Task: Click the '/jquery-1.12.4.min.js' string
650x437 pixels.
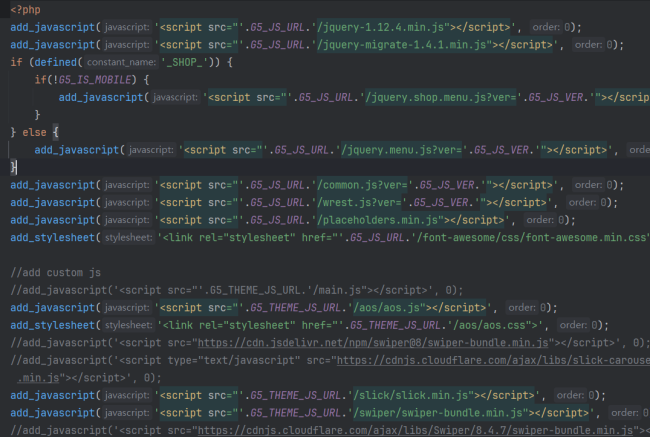Action: 383,27
